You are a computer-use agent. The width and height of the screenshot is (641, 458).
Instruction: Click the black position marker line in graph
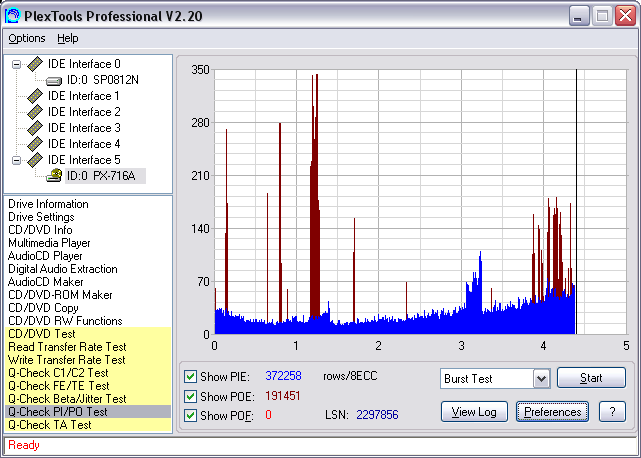coord(576,202)
